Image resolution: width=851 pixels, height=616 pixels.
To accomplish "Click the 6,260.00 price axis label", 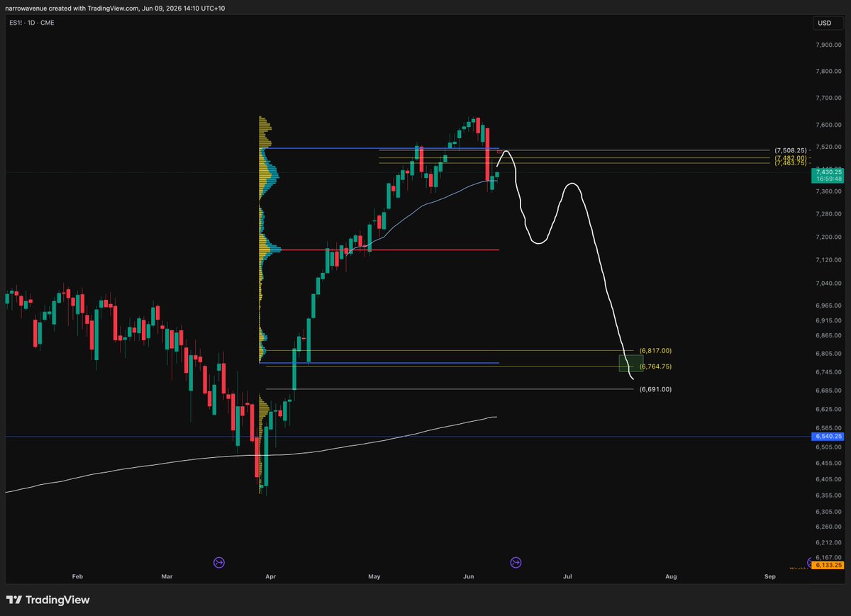I will tap(828, 527).
